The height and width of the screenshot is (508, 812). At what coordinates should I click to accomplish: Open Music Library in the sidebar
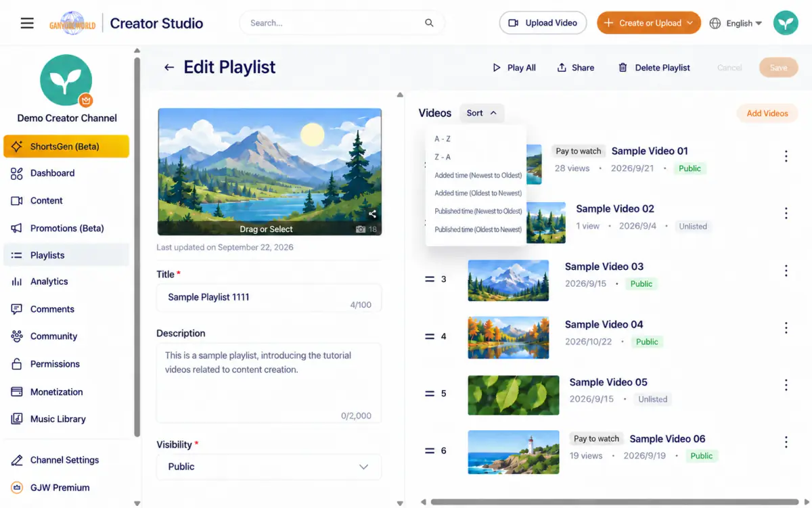tap(66, 419)
